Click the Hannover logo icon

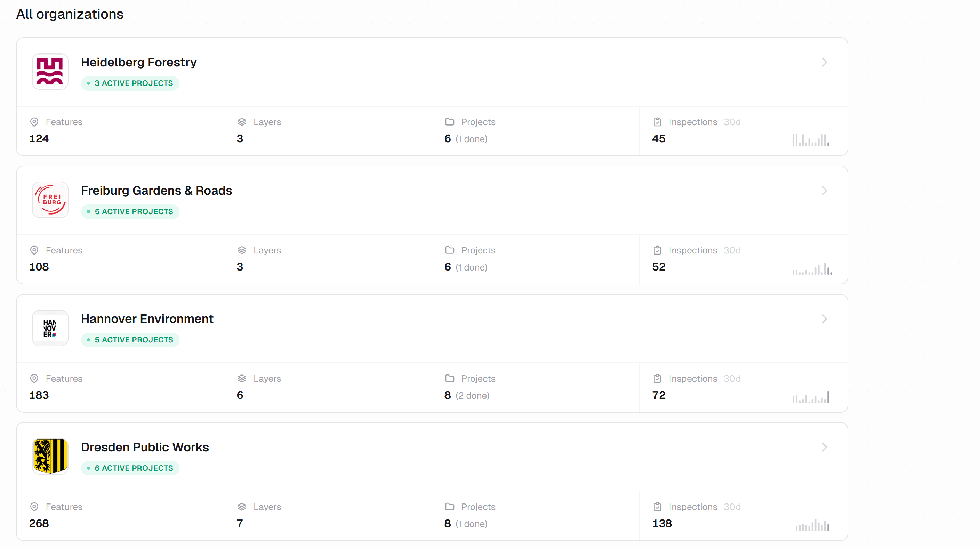[x=50, y=328]
